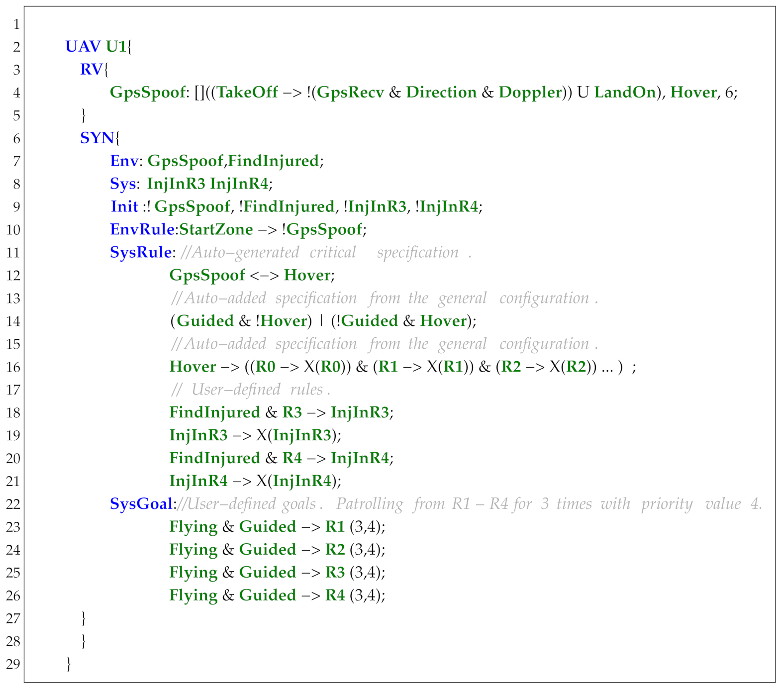The height and width of the screenshot is (691, 784).
Task: Click the Sys keyword on line 8
Action: 122,184
